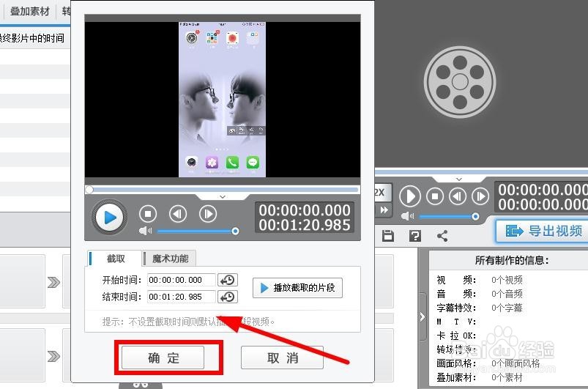The height and width of the screenshot is (389, 588).
Task: Play the video in the dialog preview
Action: click(109, 217)
